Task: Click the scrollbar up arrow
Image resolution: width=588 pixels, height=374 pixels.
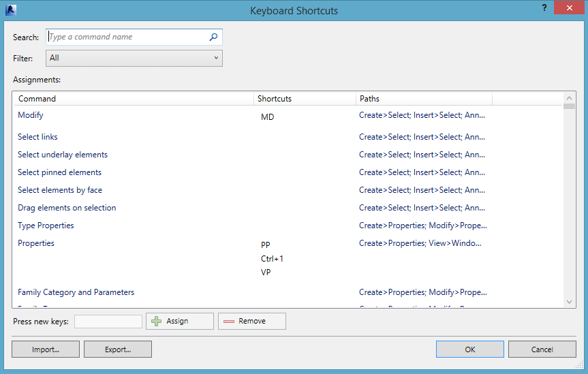Action: click(569, 98)
